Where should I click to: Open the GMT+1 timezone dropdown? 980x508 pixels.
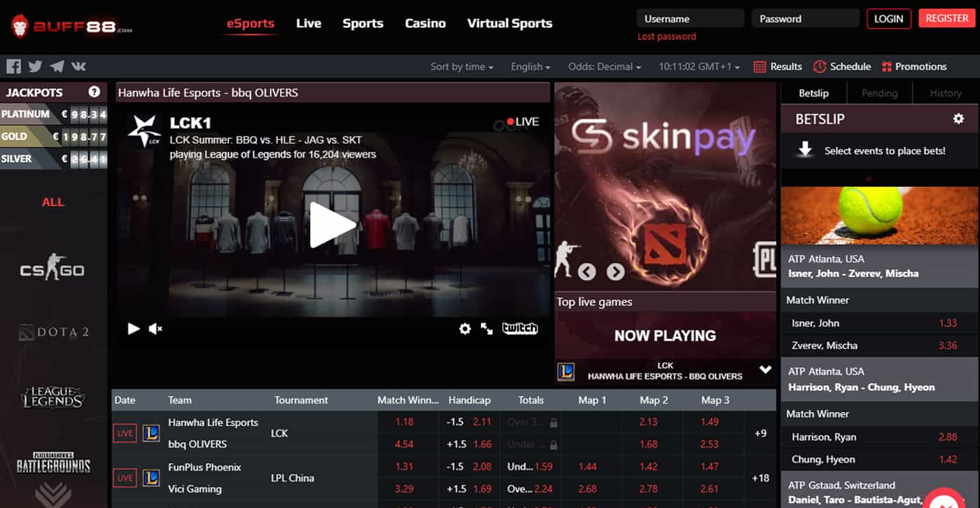(699, 67)
